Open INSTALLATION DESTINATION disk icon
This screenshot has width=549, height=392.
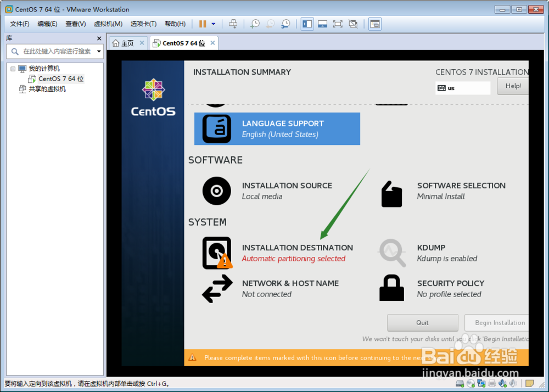click(x=217, y=253)
